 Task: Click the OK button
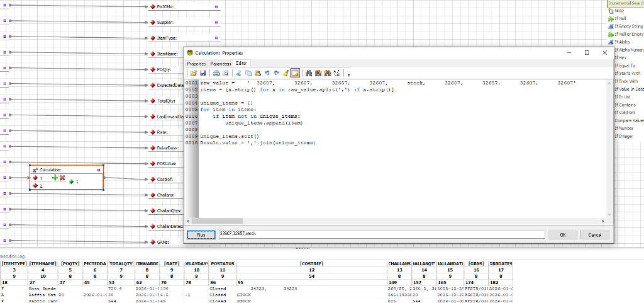pos(563,235)
